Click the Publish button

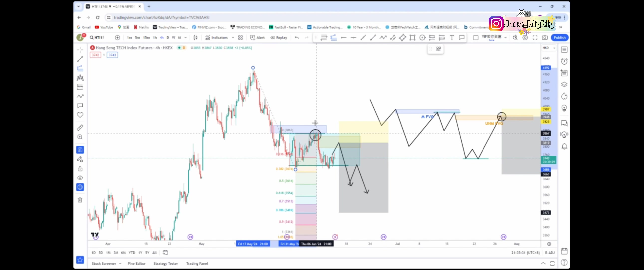(x=559, y=37)
